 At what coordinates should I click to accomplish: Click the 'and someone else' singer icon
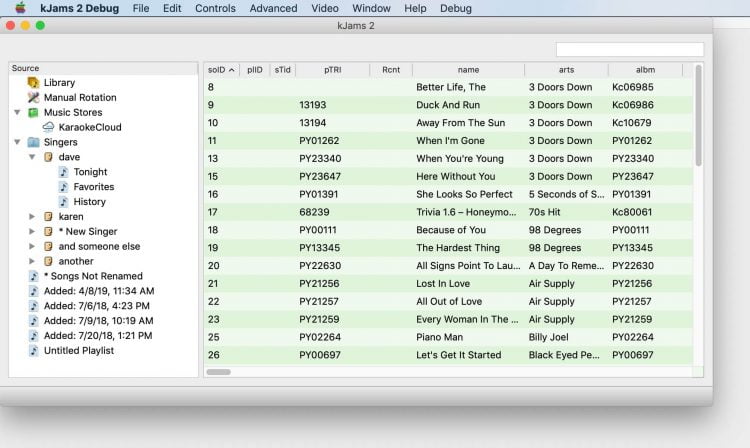48,246
